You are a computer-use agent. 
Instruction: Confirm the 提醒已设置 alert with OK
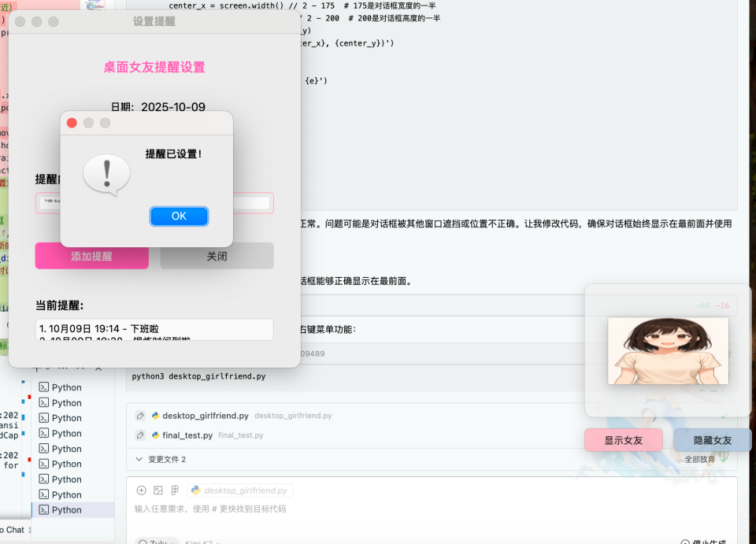(179, 216)
